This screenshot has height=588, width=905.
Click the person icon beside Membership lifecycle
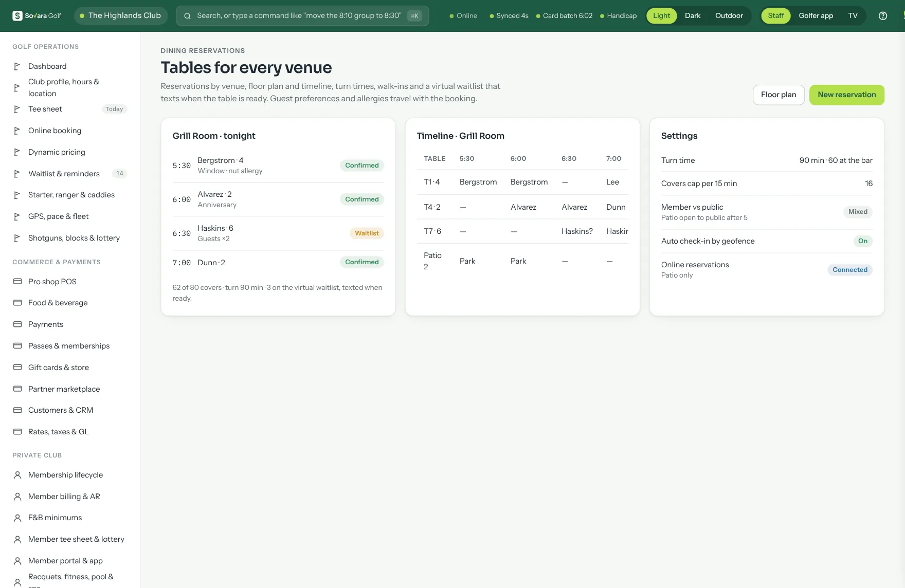point(17,475)
